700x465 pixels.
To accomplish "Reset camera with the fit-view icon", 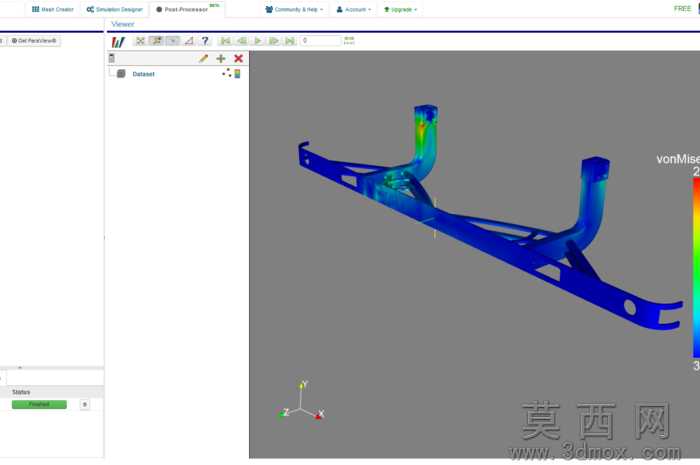I will 140,41.
